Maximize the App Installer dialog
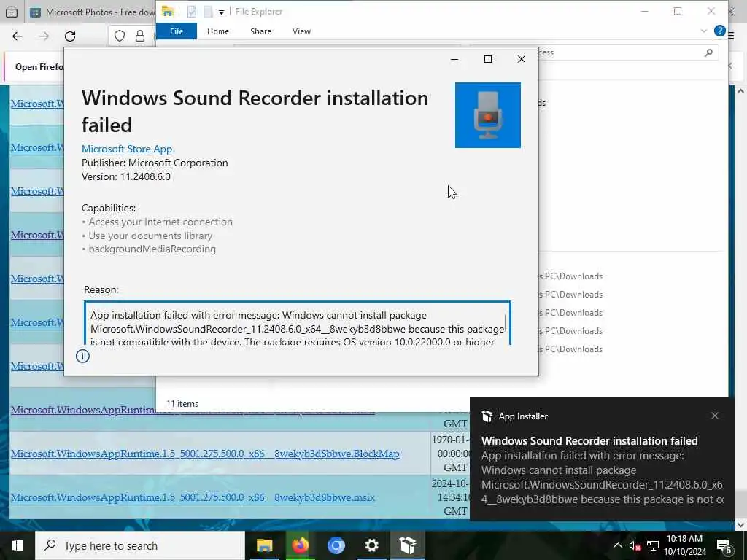 click(488, 59)
